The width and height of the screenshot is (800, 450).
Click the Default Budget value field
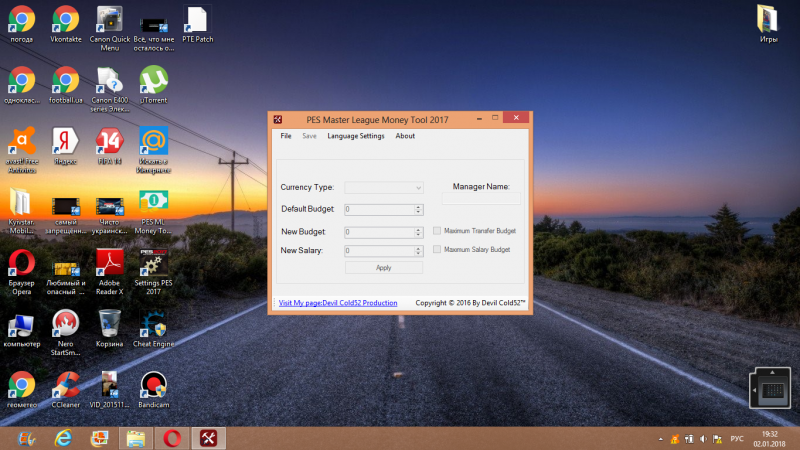(x=379, y=209)
